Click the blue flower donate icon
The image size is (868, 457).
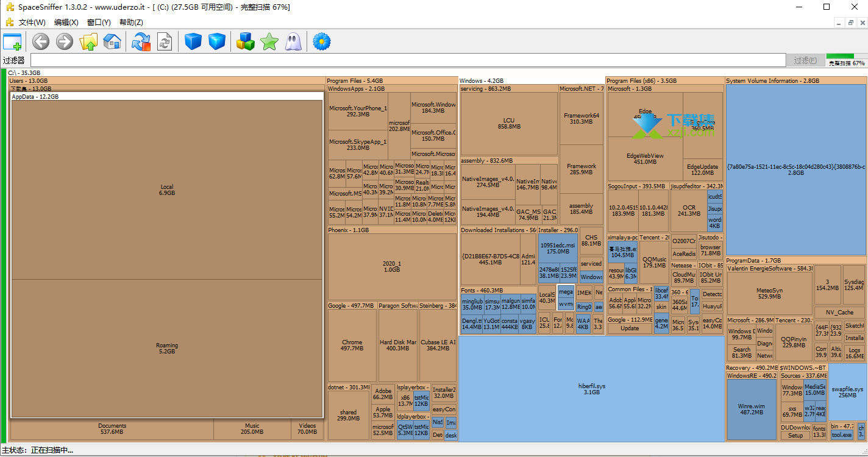[322, 41]
